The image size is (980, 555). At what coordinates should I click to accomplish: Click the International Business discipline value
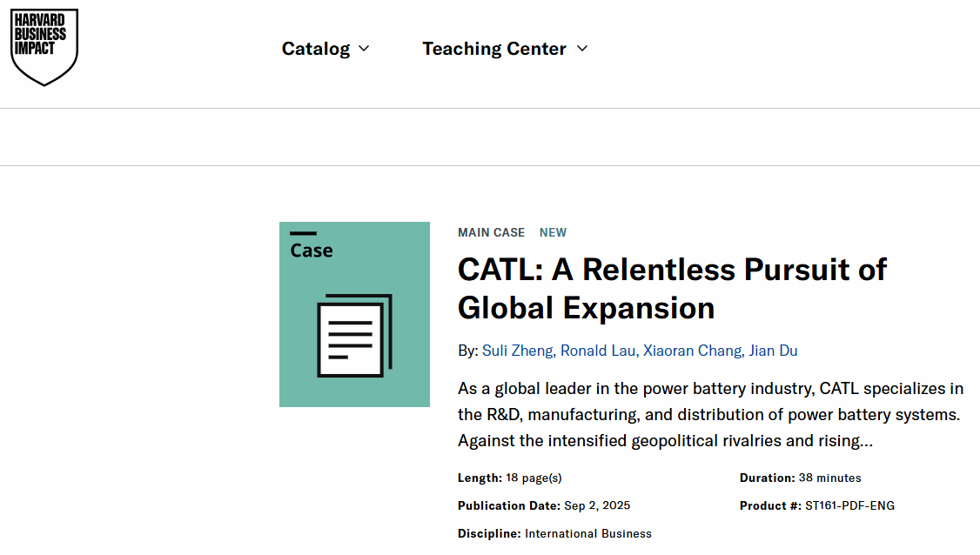(x=587, y=533)
